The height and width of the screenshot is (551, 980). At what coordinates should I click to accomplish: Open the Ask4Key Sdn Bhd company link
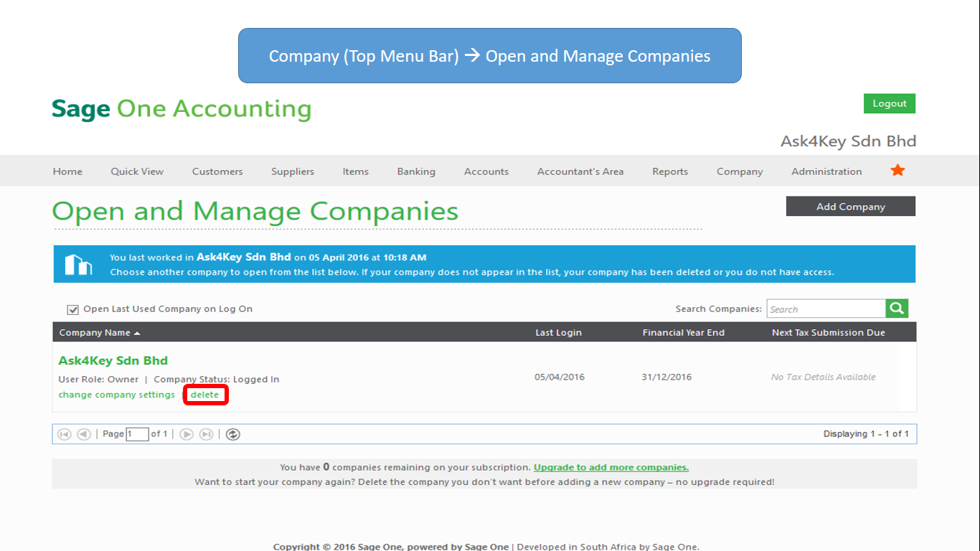tap(113, 361)
